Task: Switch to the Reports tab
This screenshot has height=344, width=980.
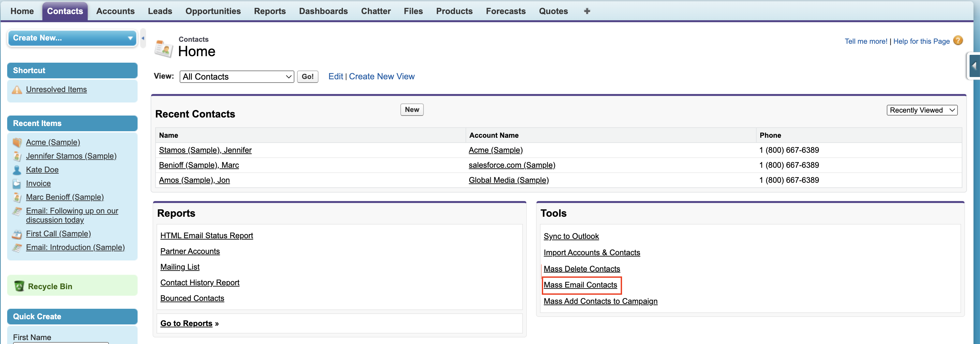Action: click(270, 11)
